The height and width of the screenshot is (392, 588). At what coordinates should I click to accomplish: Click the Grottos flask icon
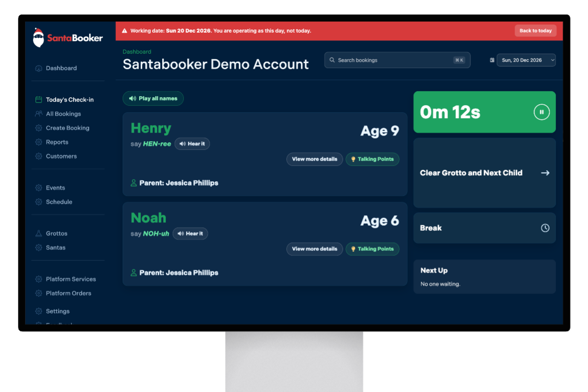39,233
